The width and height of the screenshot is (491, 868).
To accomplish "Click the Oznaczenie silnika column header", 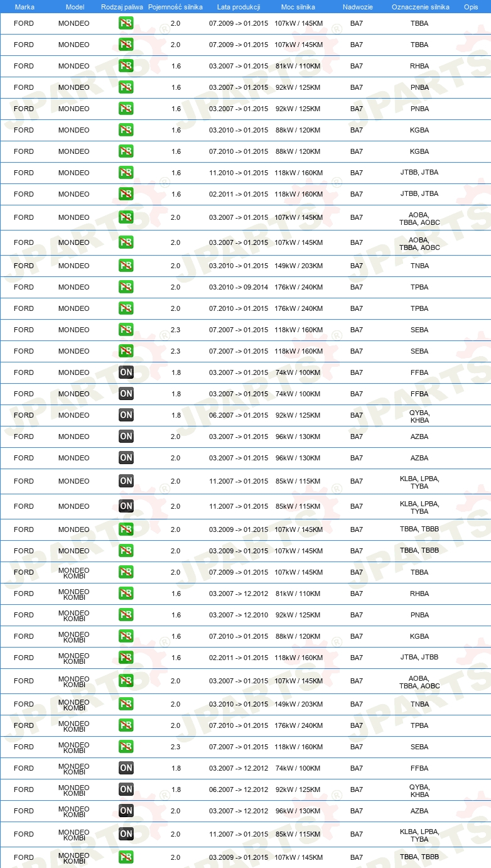I will click(x=420, y=7).
